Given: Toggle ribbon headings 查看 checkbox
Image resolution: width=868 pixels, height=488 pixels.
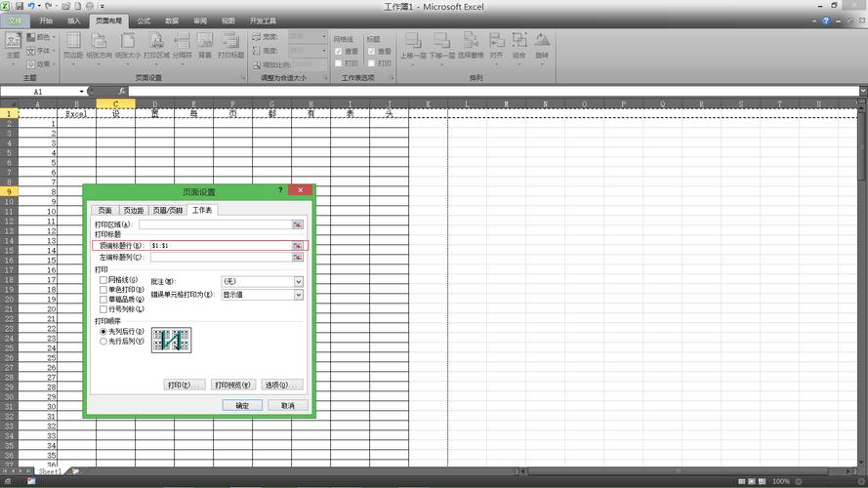Looking at the screenshot, I should coord(371,51).
